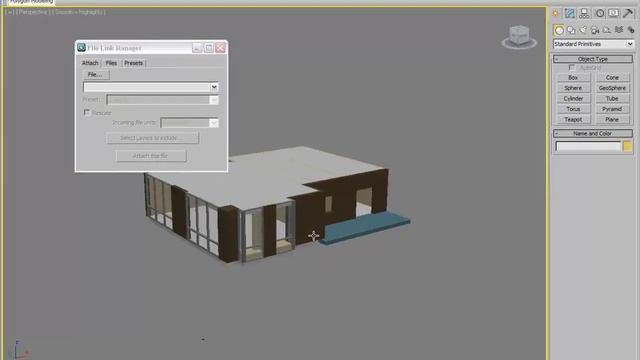Click Select Layers to include button
The height and width of the screenshot is (360, 640).
[152, 138]
